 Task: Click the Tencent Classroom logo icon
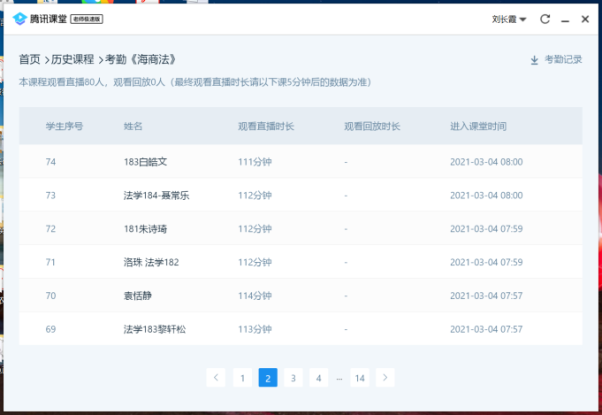(20, 19)
